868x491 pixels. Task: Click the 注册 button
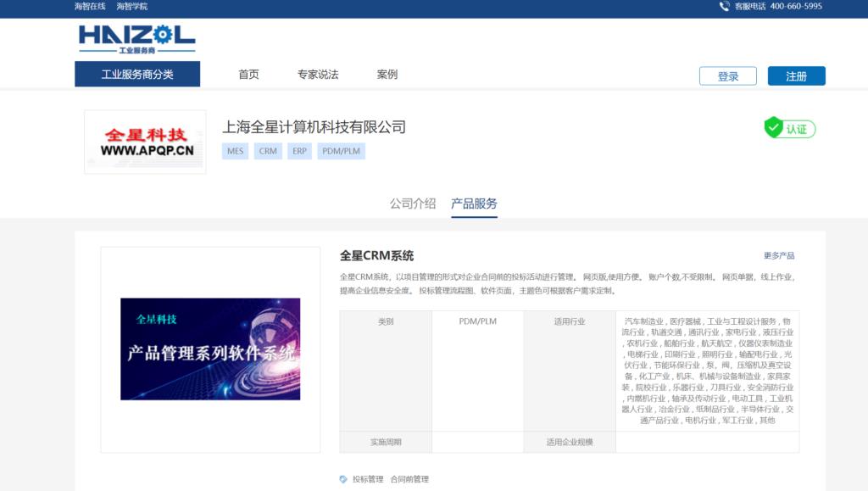(x=797, y=75)
